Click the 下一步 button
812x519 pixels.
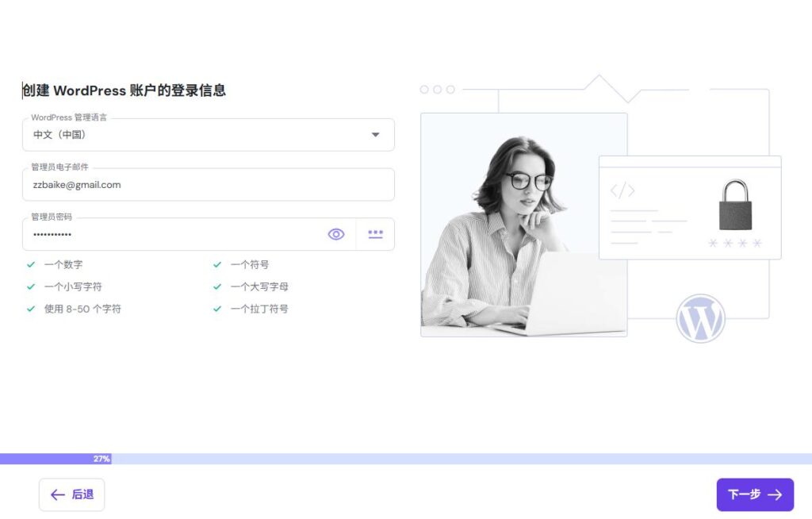(x=755, y=494)
